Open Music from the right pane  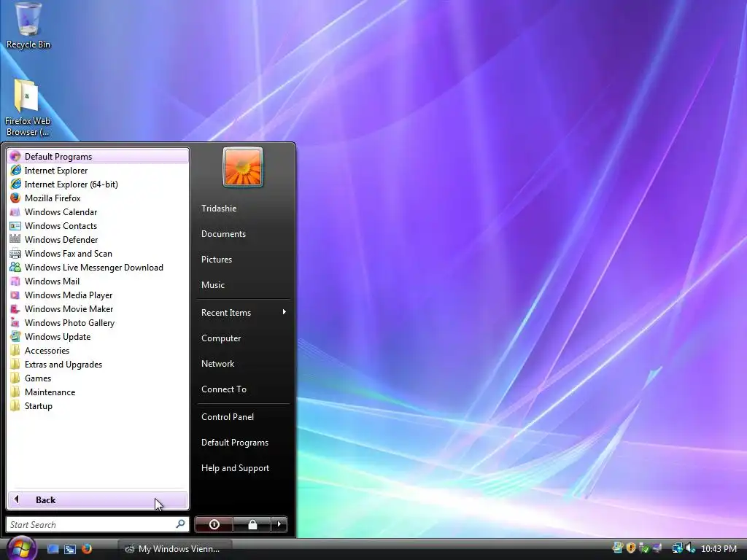[243, 285]
